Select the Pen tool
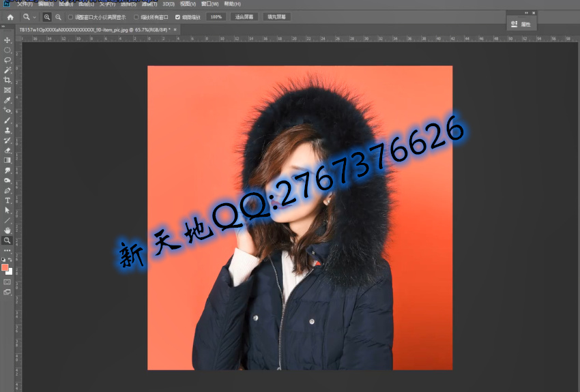Screen dimensions: 580x392 [7, 191]
